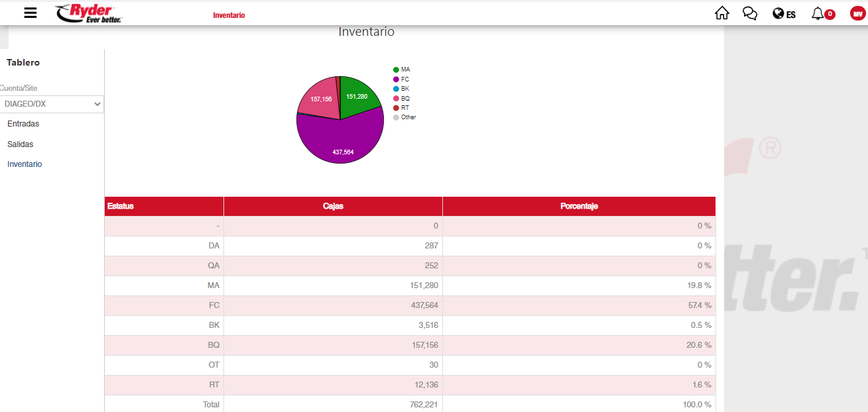This screenshot has width=868, height=412.
Task: Open the MV user profile avatar
Action: click(857, 14)
